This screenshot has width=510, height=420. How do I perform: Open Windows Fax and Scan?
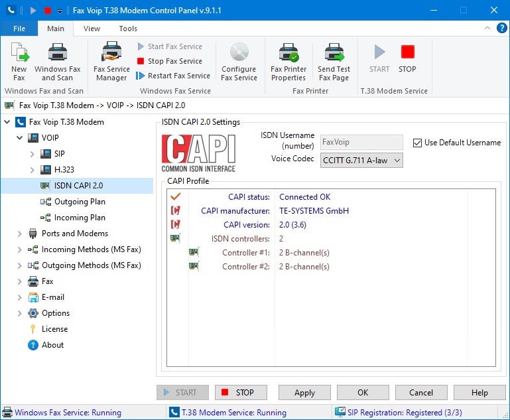[x=58, y=62]
